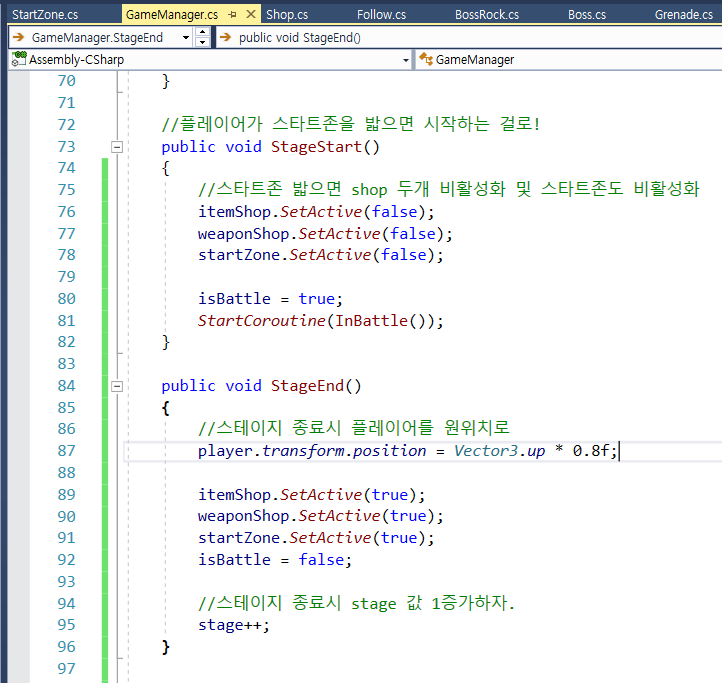Click the isBattle = false statement
The width and height of the screenshot is (722, 683).
[x=275, y=560]
